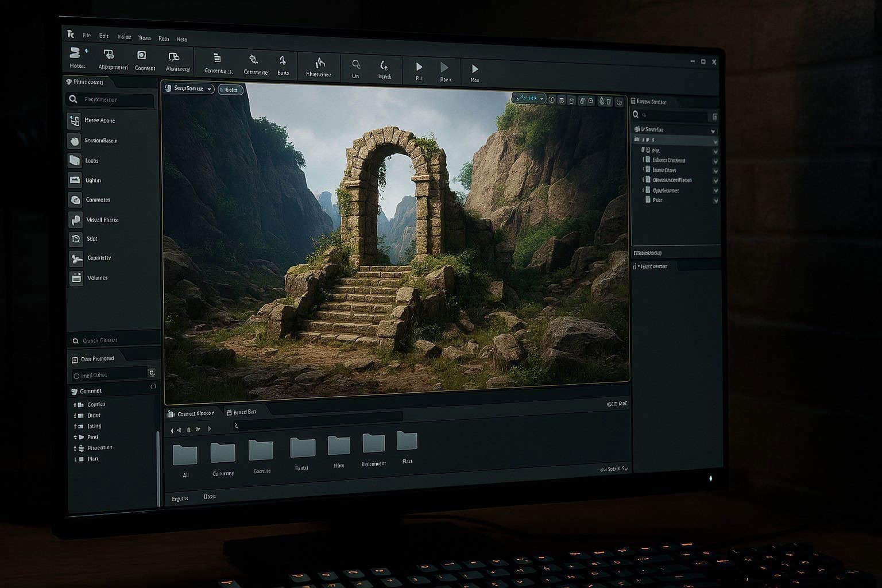Click the magnifier Un tool in toolbar
The image size is (882, 588).
356,65
